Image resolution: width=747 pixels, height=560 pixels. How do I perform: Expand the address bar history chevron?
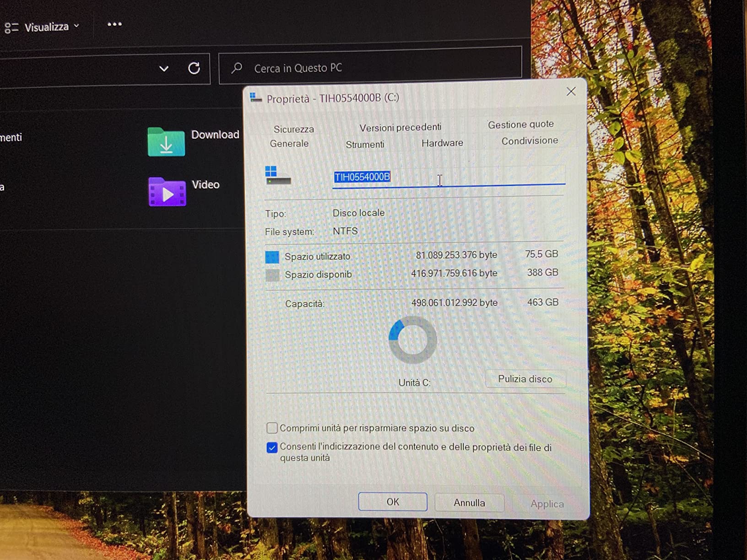[x=163, y=69]
